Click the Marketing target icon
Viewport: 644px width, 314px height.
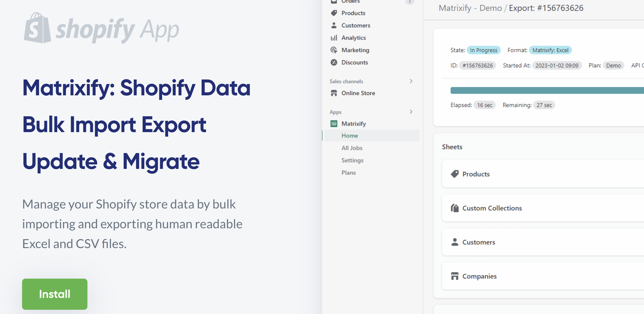tap(334, 50)
